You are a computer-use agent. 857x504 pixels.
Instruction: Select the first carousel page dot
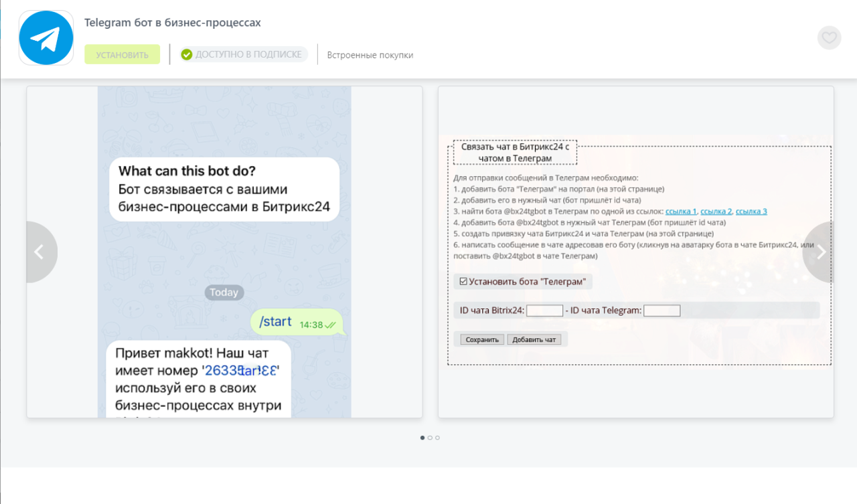422,438
